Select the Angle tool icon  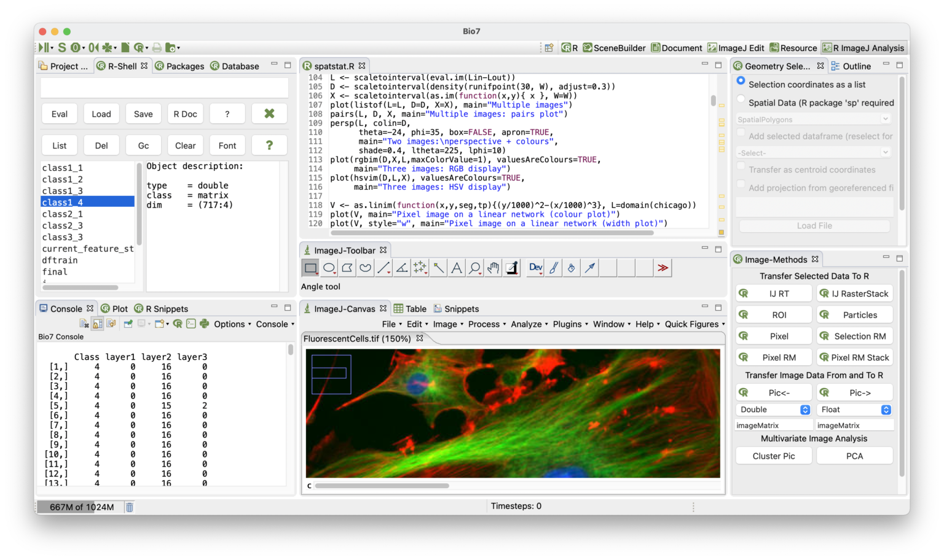[402, 268]
